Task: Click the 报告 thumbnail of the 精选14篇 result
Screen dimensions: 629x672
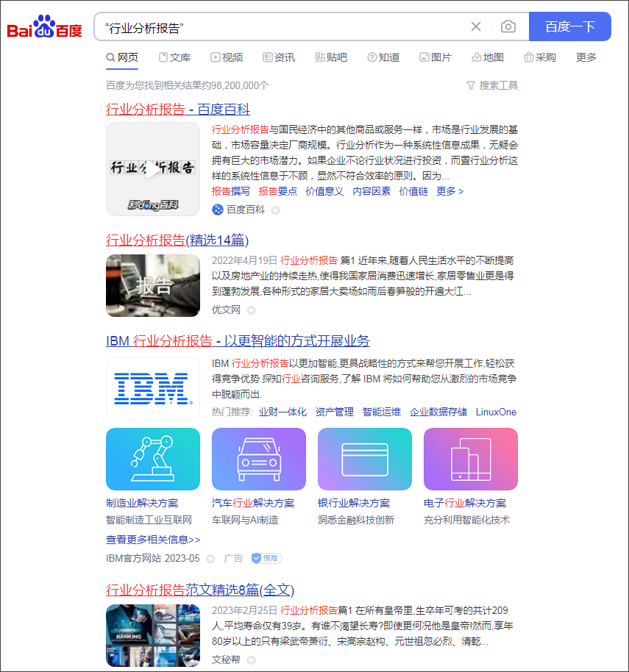Action: 153,286
